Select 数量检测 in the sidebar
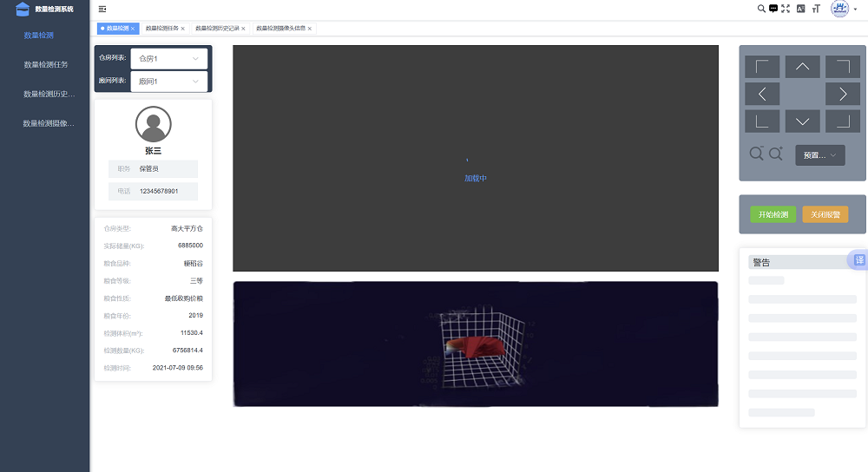This screenshot has height=472, width=868. (x=45, y=36)
